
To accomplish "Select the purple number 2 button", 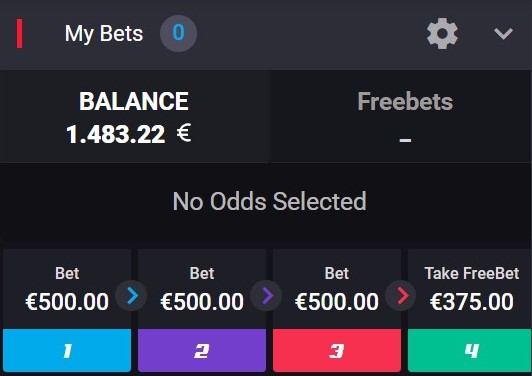I will (x=202, y=351).
